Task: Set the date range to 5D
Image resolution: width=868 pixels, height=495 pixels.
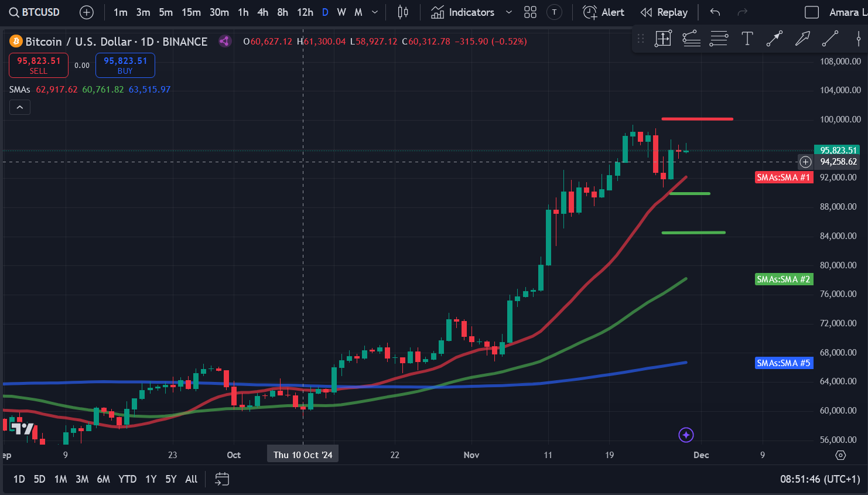Action: pyautogui.click(x=39, y=479)
